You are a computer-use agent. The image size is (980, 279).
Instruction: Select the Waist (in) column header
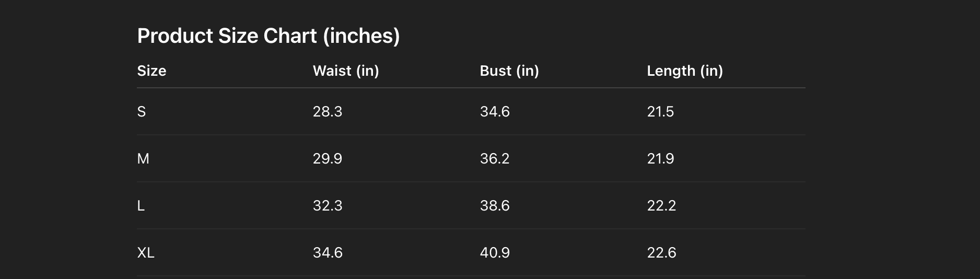pos(345,71)
